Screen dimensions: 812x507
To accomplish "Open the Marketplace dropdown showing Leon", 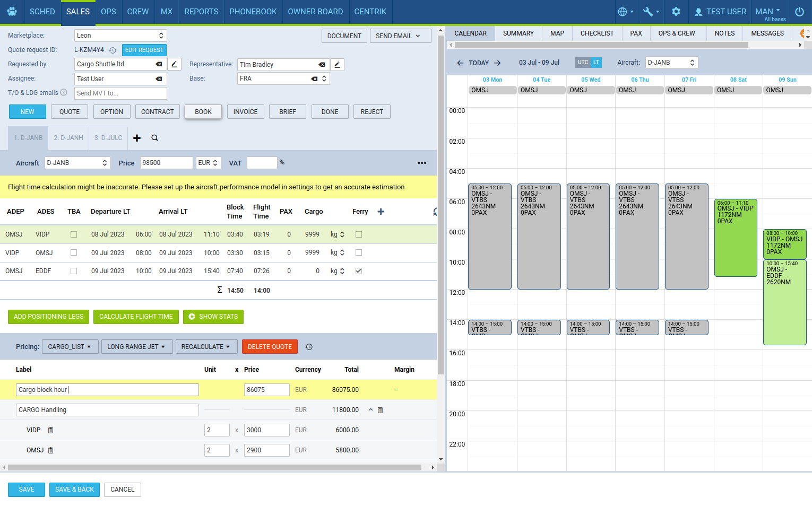I will 120,36.
